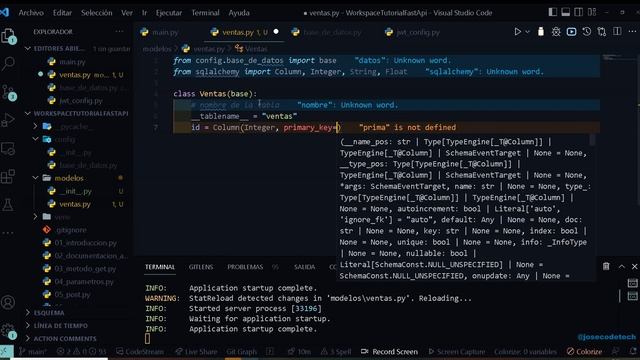Screen dimensions: 640x360
Task: Open more editor actions ellipsis
Action: [632, 32]
